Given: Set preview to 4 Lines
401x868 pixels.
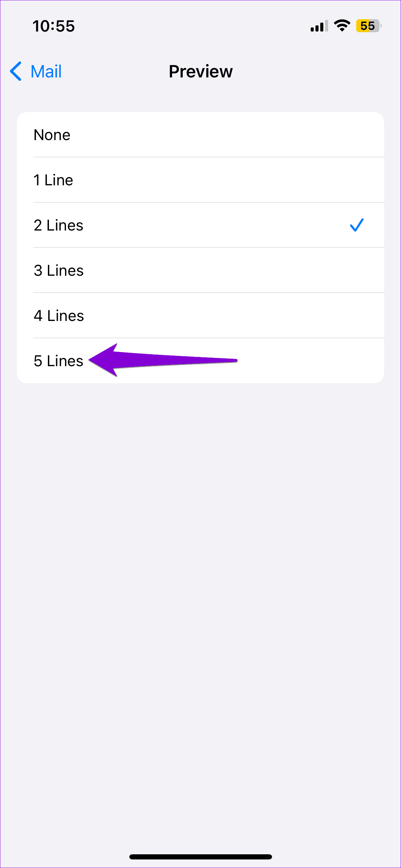Looking at the screenshot, I should [x=59, y=316].
